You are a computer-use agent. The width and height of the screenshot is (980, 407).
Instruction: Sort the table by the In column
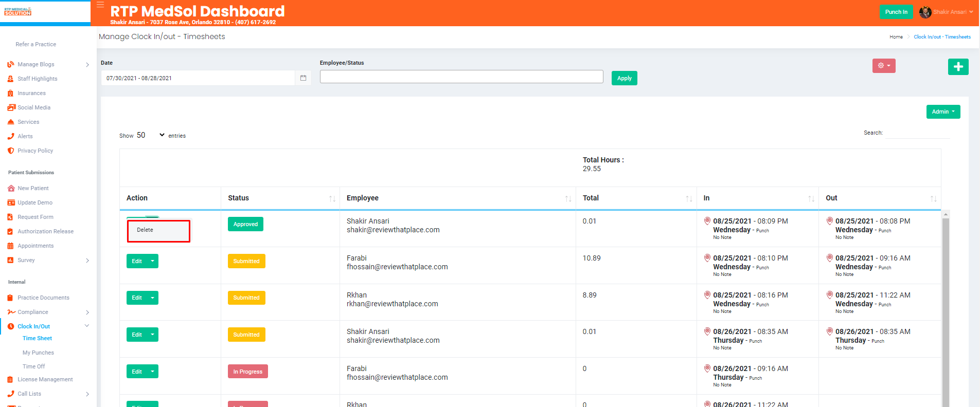click(x=758, y=198)
